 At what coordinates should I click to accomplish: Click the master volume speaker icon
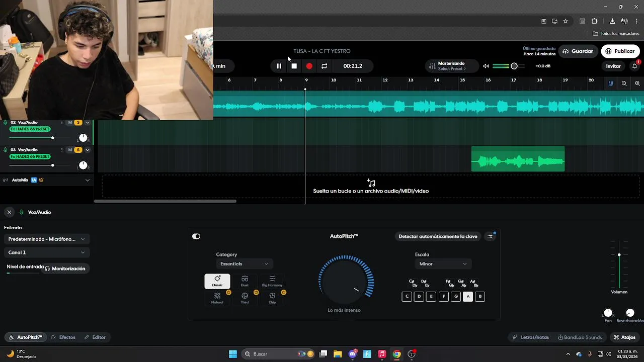pyautogui.click(x=486, y=66)
